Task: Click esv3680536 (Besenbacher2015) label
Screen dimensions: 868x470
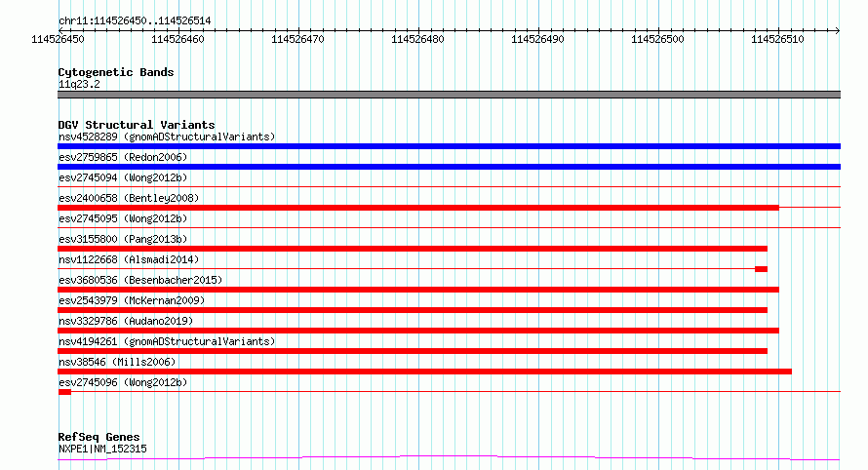Action: [140, 280]
